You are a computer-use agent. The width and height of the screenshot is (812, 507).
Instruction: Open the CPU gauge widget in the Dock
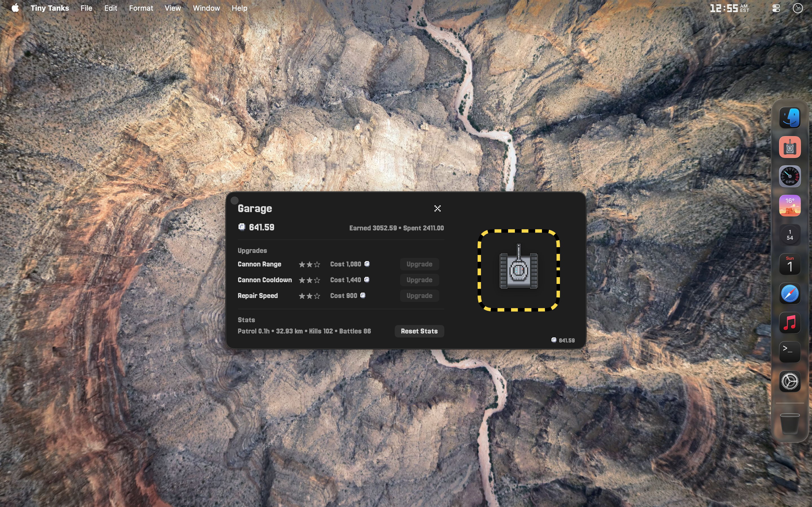click(x=789, y=176)
